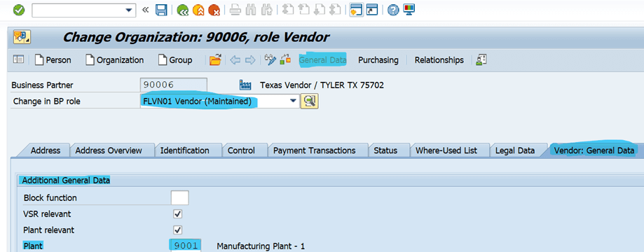Click the green Back arrow icon

click(182, 10)
